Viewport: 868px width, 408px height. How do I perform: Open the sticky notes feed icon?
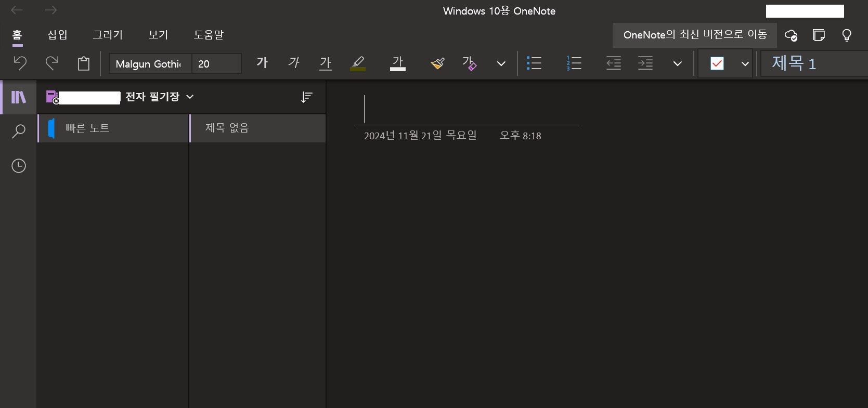[x=819, y=35]
